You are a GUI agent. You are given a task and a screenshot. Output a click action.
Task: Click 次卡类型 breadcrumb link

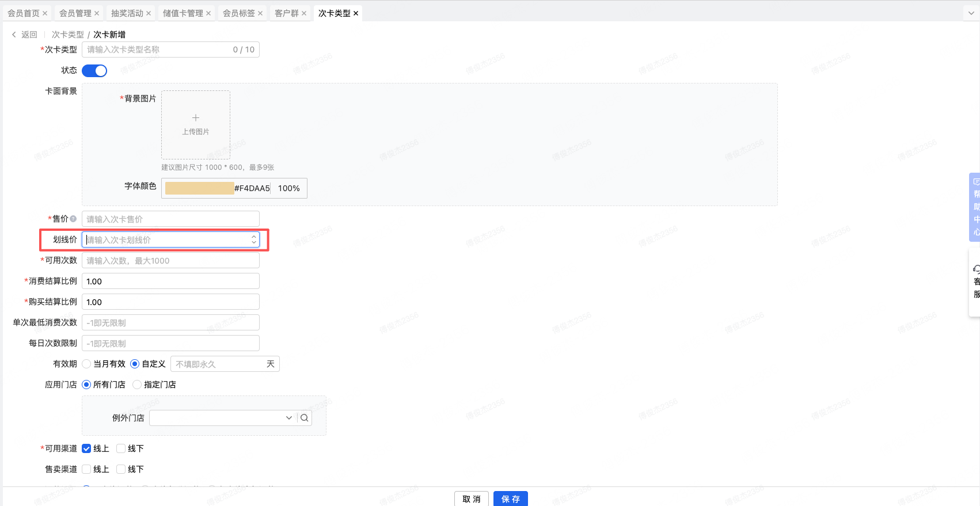pyautogui.click(x=68, y=35)
